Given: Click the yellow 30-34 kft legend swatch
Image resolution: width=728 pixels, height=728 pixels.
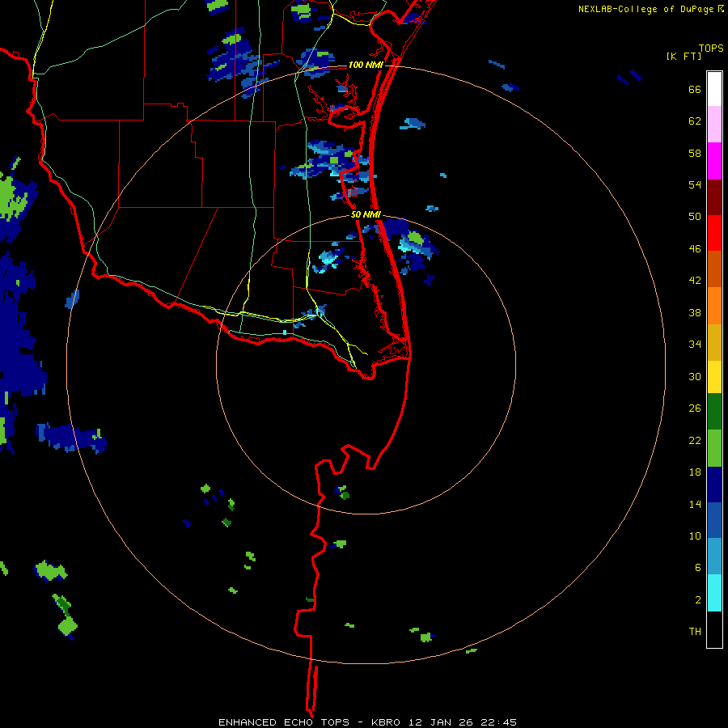Looking at the screenshot, I should (x=714, y=377).
